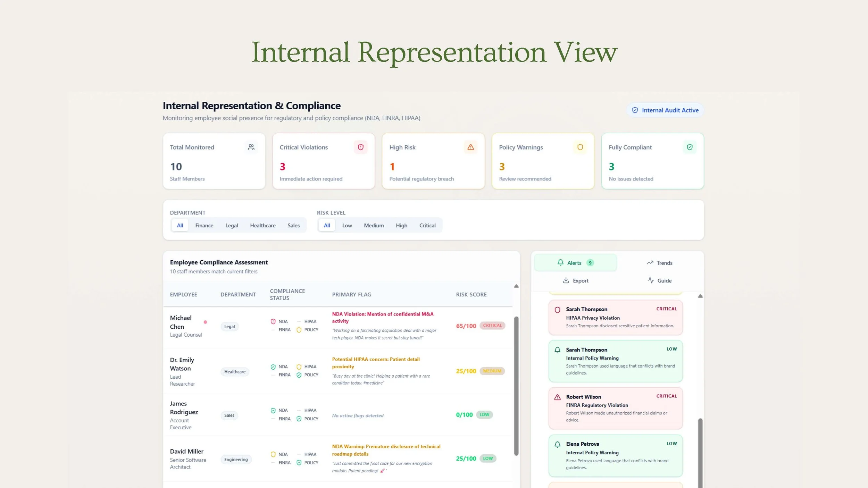Switch to the Trends tab
Image resolution: width=868 pixels, height=488 pixels.
(659, 263)
